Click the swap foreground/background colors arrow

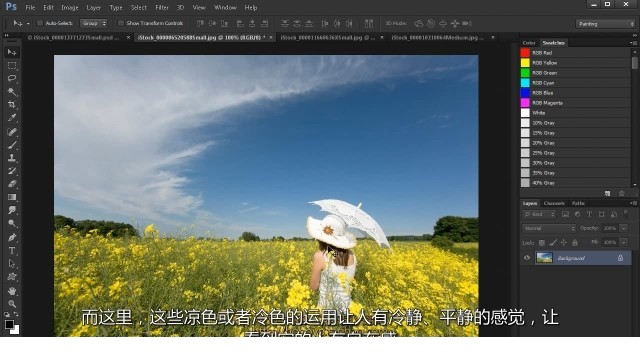(16, 314)
